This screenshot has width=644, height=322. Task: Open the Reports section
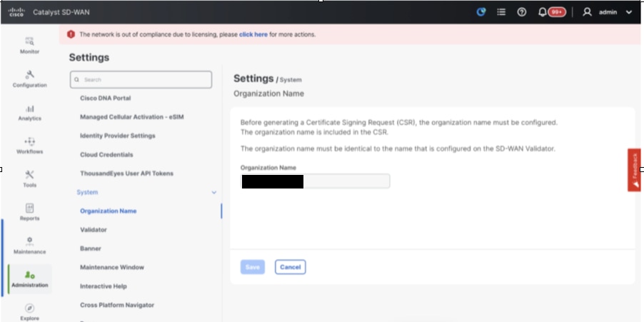tap(30, 211)
